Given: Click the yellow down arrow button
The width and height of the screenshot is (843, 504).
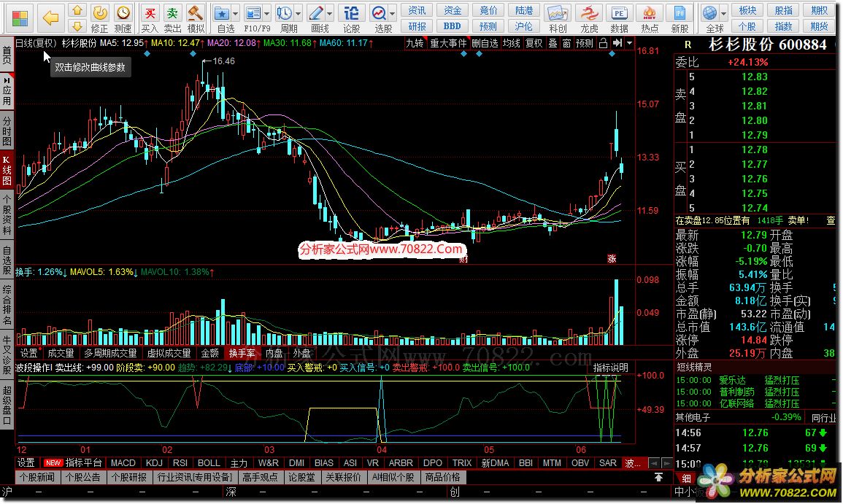Looking at the screenshot, I should pyautogui.click(x=77, y=26).
